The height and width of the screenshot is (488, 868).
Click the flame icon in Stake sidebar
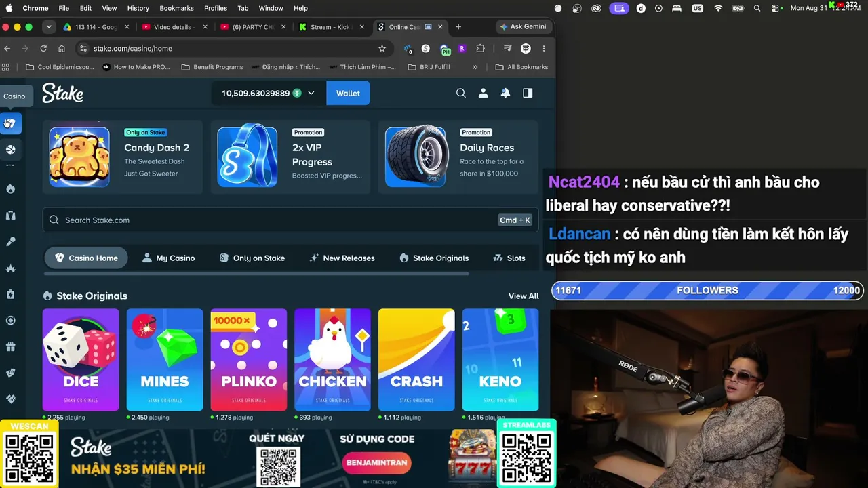(11, 189)
